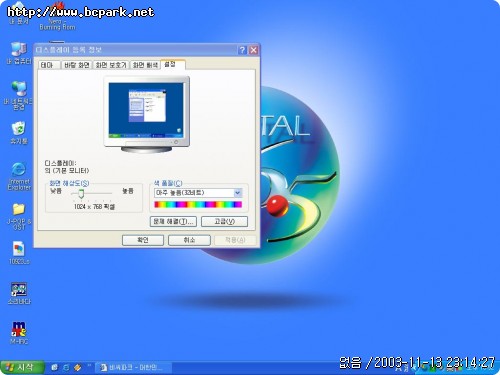Open the Recycle Bin desktop icon

[x=19, y=132]
